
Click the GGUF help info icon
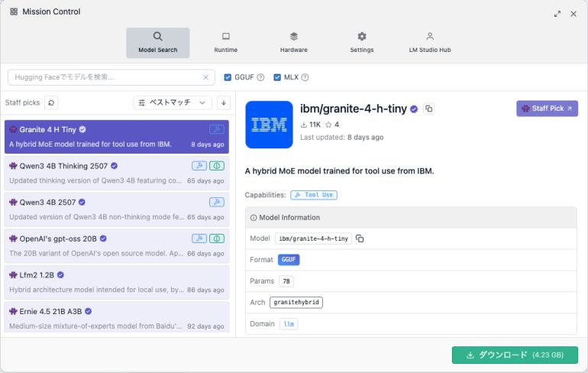[260, 77]
